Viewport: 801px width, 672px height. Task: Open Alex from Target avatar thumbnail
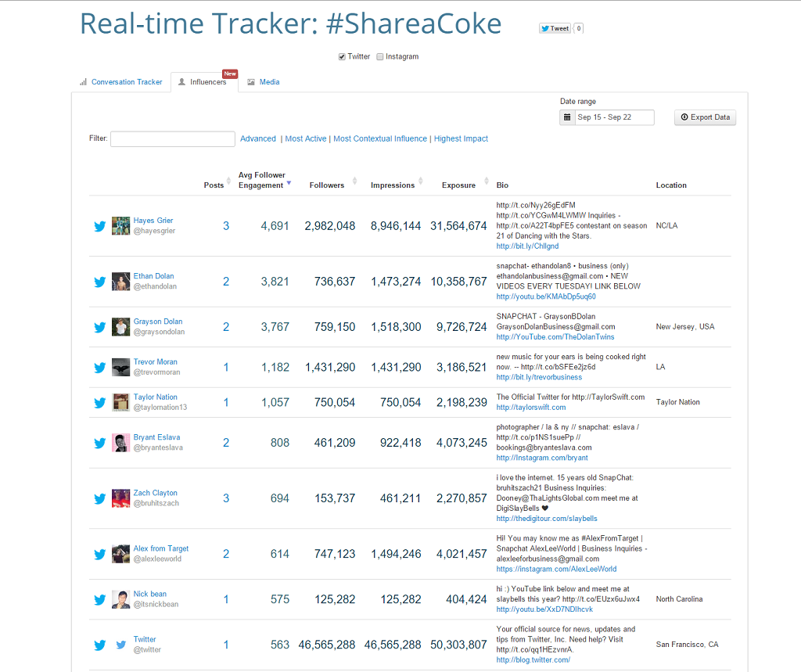(120, 554)
